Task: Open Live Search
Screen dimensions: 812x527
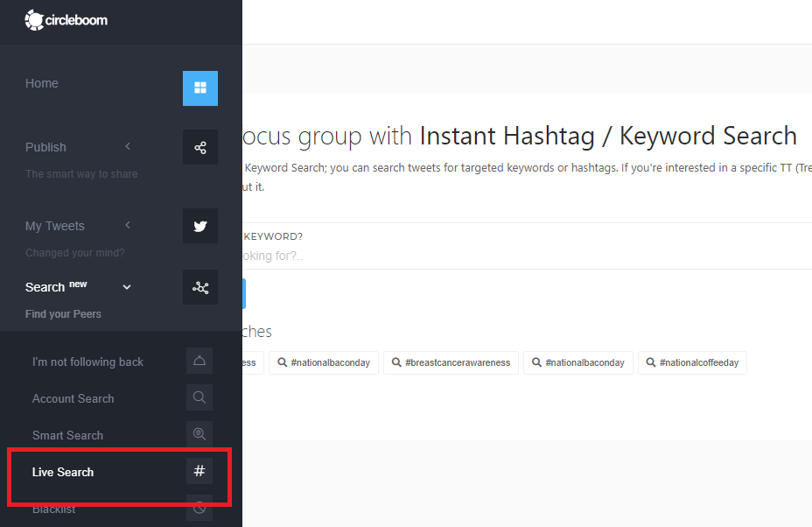Action: click(63, 472)
